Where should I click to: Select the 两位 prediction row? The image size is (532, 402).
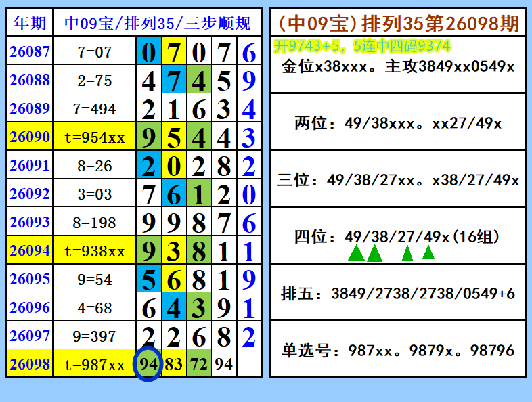[x=398, y=123]
